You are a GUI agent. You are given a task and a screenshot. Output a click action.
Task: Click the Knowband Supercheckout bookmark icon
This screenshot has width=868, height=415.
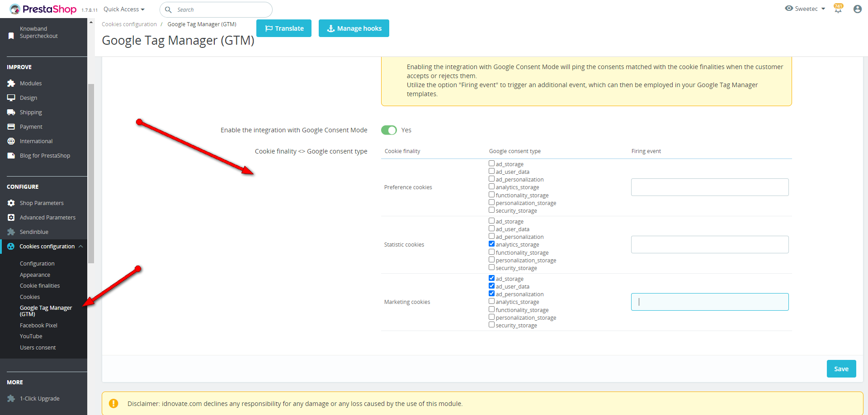tap(11, 36)
